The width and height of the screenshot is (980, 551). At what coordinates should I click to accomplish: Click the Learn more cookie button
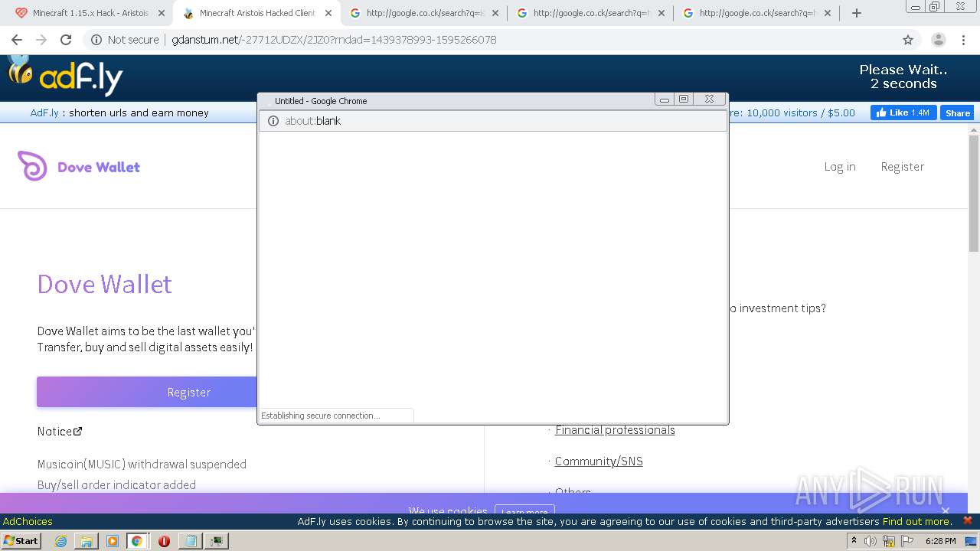[x=524, y=511]
